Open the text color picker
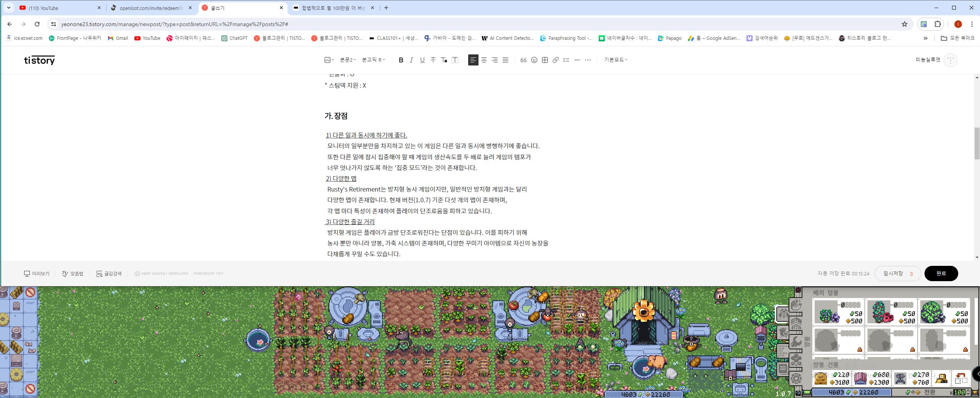This screenshot has width=980, height=398. coord(444,60)
